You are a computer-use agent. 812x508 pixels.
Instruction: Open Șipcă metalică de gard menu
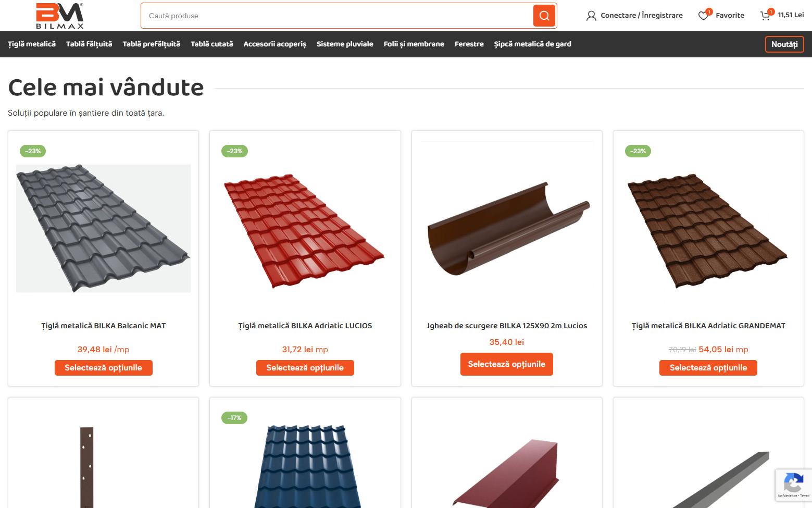532,44
